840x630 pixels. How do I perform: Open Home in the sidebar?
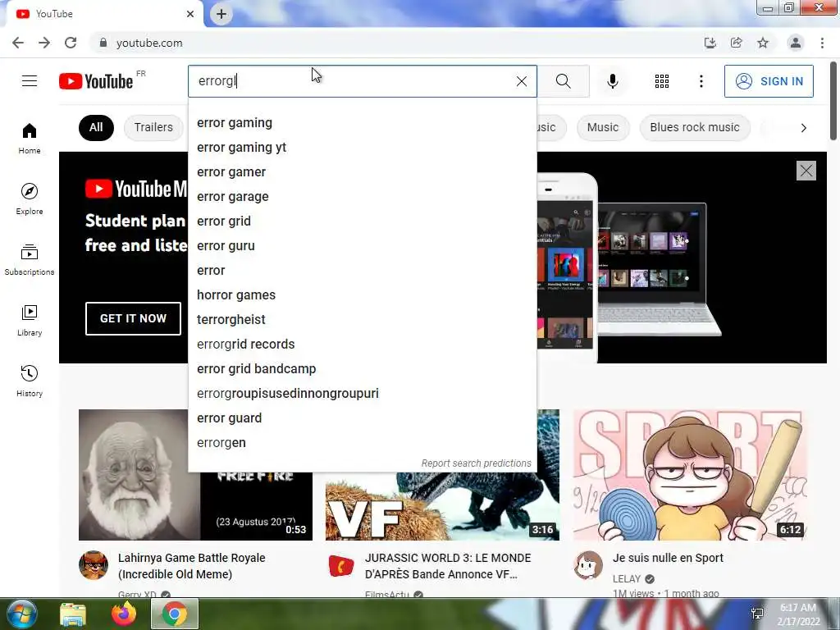tap(30, 139)
